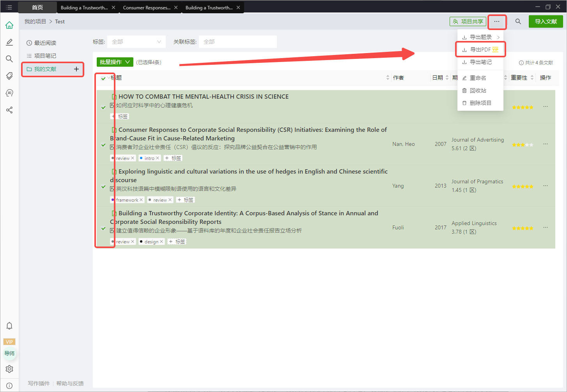Set star rating for Consumer Responses paper
The width and height of the screenshot is (567, 392).
click(523, 145)
